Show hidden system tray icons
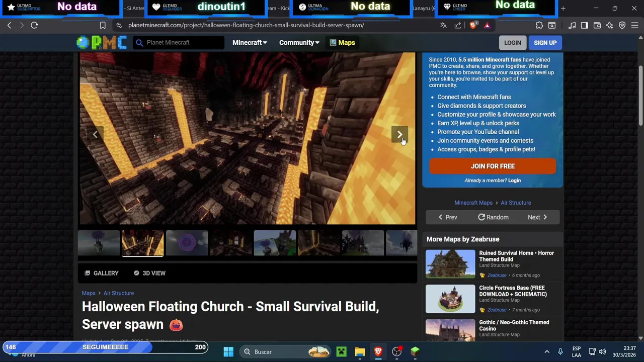 click(x=547, y=351)
